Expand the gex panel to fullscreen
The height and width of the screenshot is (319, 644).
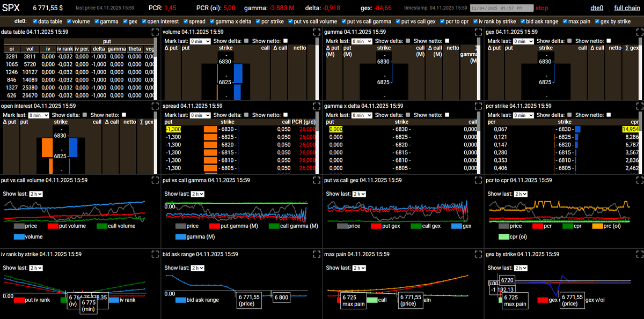[640, 32]
